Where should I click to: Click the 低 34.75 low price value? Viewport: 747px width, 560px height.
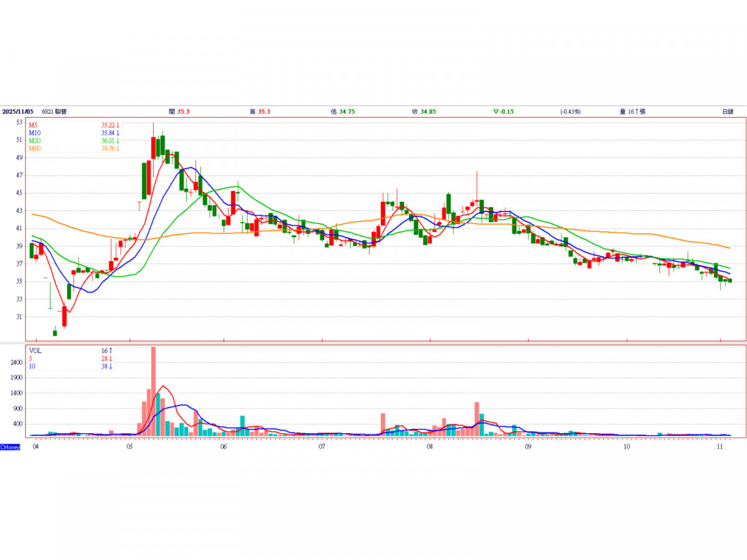pos(342,111)
